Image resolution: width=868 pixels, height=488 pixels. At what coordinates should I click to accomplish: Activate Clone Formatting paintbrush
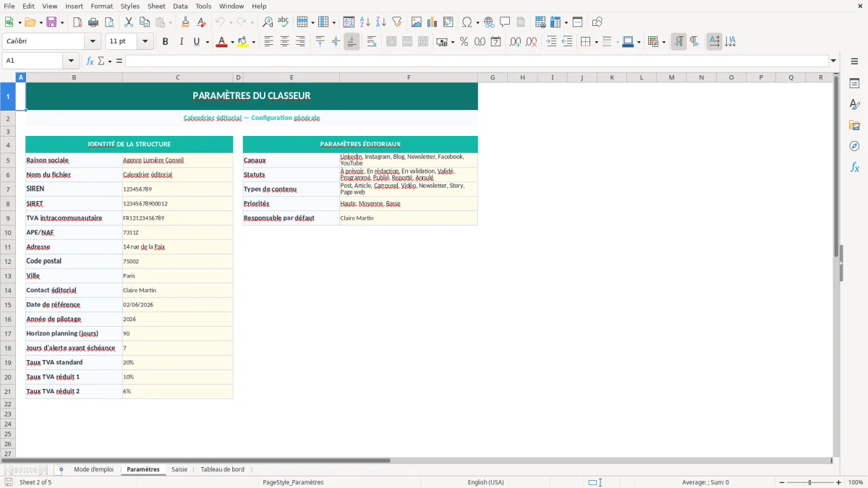coord(185,22)
